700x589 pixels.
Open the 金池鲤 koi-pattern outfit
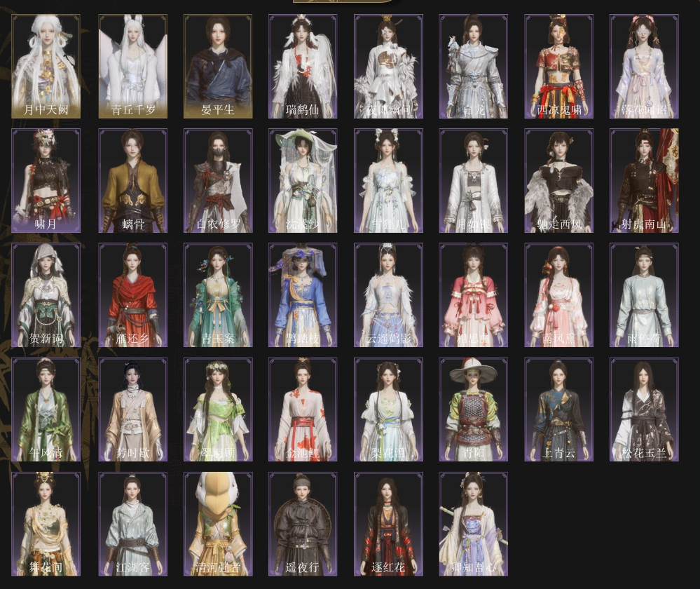point(303,409)
